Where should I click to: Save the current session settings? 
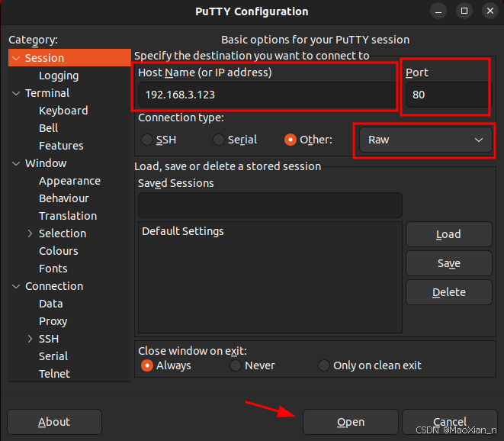448,263
